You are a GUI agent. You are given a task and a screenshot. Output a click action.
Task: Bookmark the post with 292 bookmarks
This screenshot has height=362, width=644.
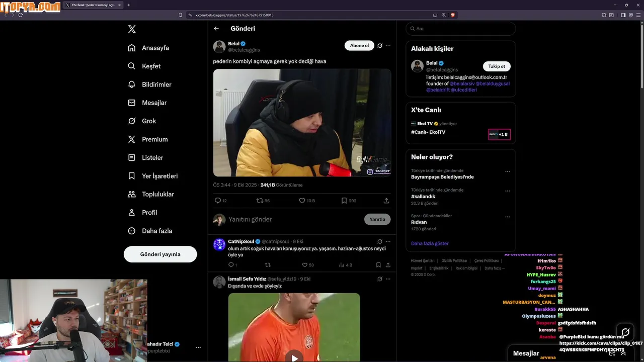tap(344, 201)
